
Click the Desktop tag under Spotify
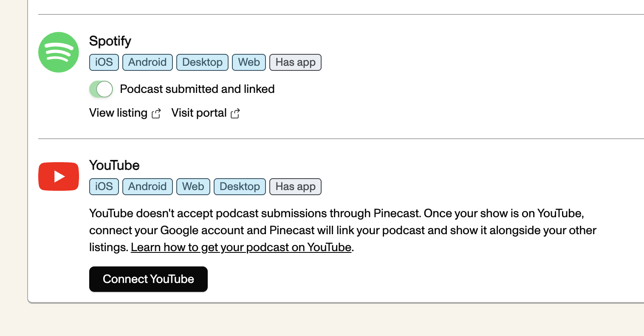(x=202, y=62)
